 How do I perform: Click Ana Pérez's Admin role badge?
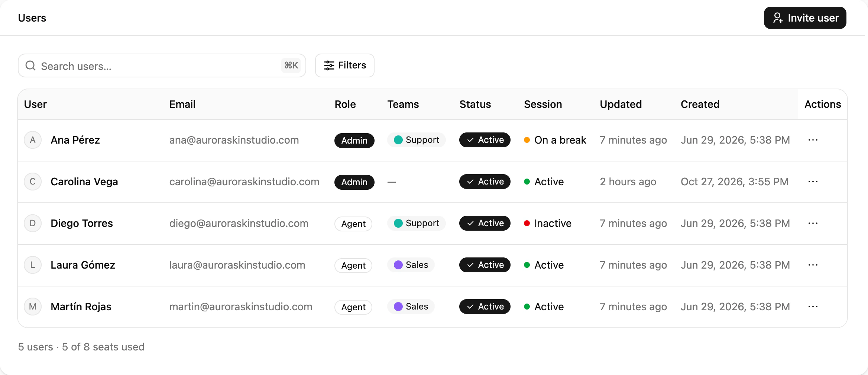pyautogui.click(x=354, y=141)
